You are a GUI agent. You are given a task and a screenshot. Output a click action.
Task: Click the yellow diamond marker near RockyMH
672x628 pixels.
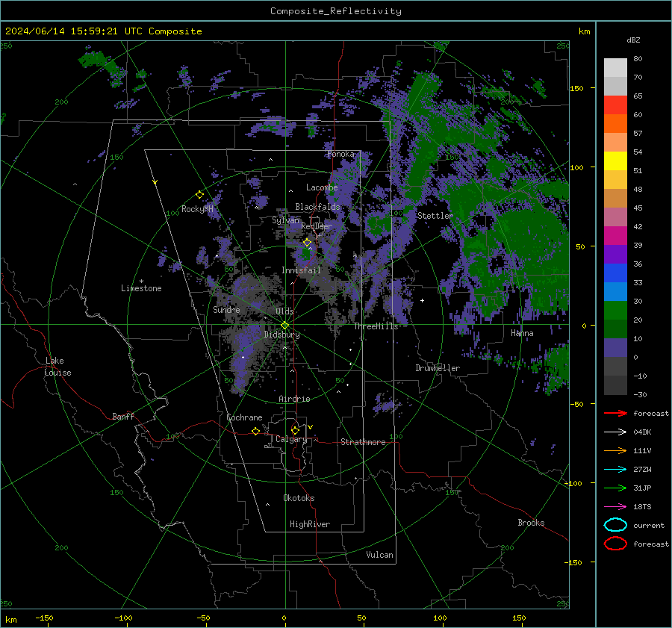[199, 195]
